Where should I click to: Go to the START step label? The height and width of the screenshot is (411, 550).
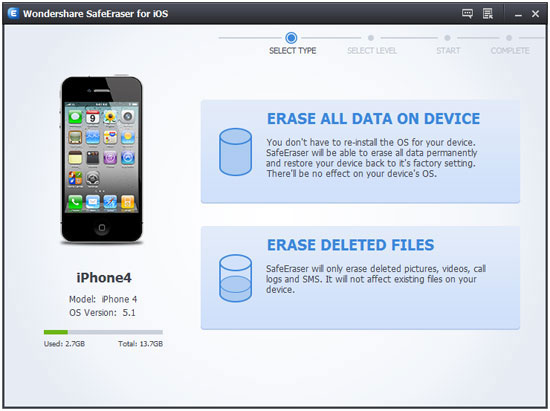(448, 51)
